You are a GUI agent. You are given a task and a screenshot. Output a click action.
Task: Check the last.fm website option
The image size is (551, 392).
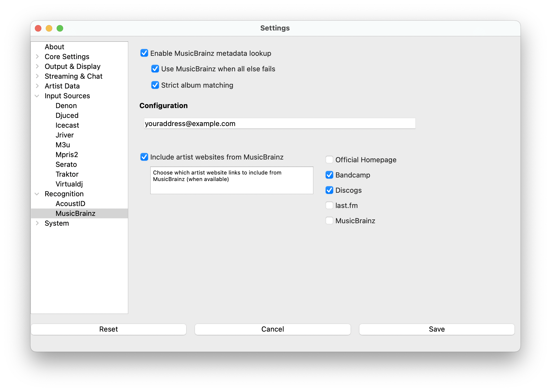(x=329, y=205)
